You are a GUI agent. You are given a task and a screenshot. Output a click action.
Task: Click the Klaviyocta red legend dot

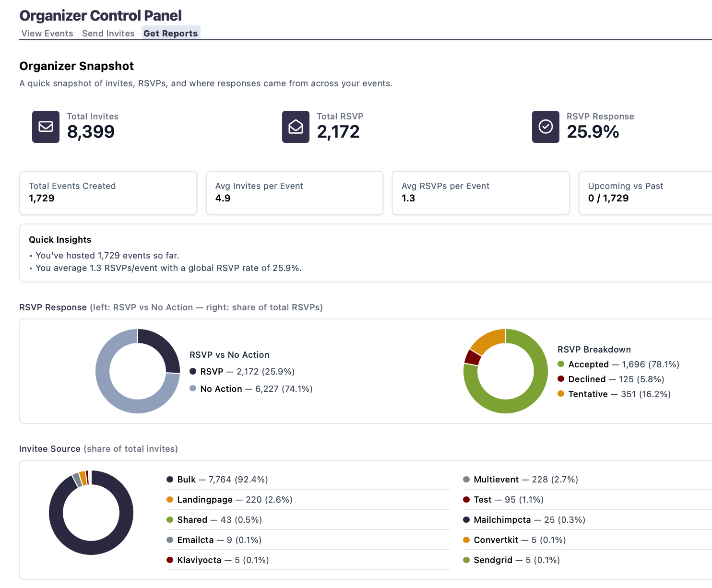click(x=170, y=560)
